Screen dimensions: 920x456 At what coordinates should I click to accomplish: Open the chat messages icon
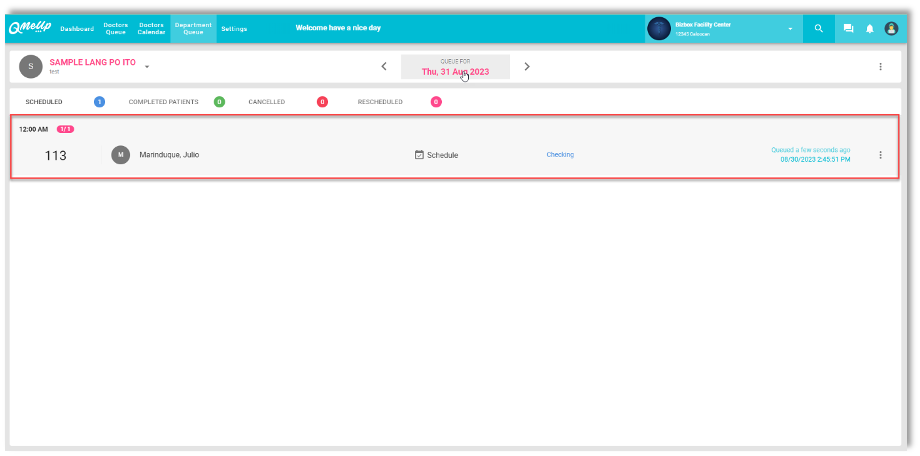pyautogui.click(x=848, y=29)
